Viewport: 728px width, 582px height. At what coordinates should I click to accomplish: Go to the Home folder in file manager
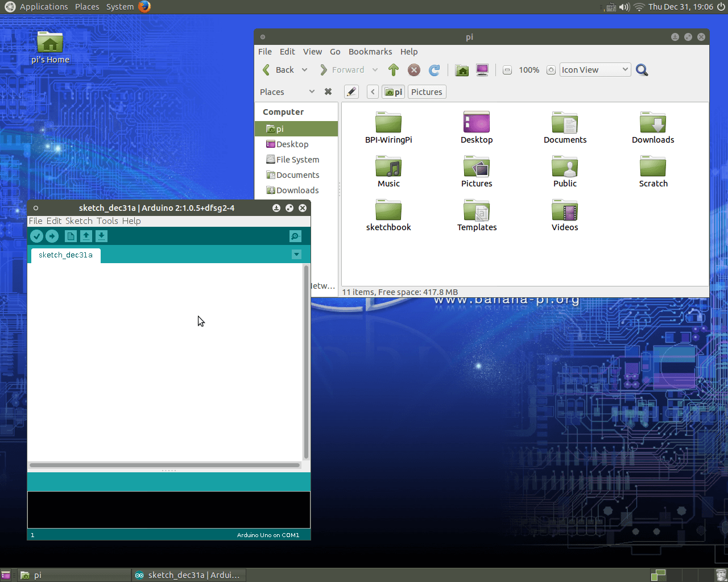462,69
